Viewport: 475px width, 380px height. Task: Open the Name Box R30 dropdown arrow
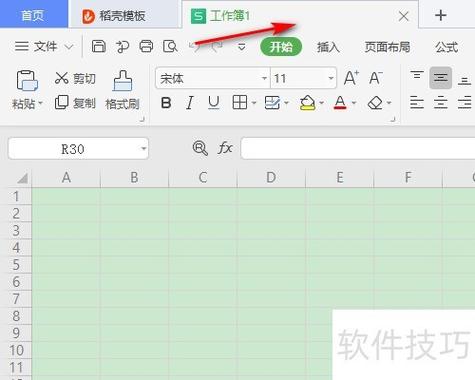(144, 148)
